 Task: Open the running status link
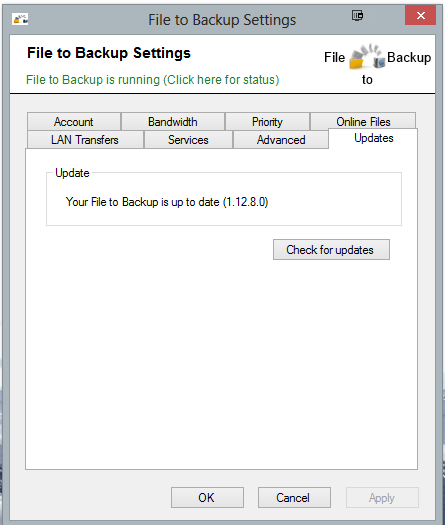tap(153, 80)
